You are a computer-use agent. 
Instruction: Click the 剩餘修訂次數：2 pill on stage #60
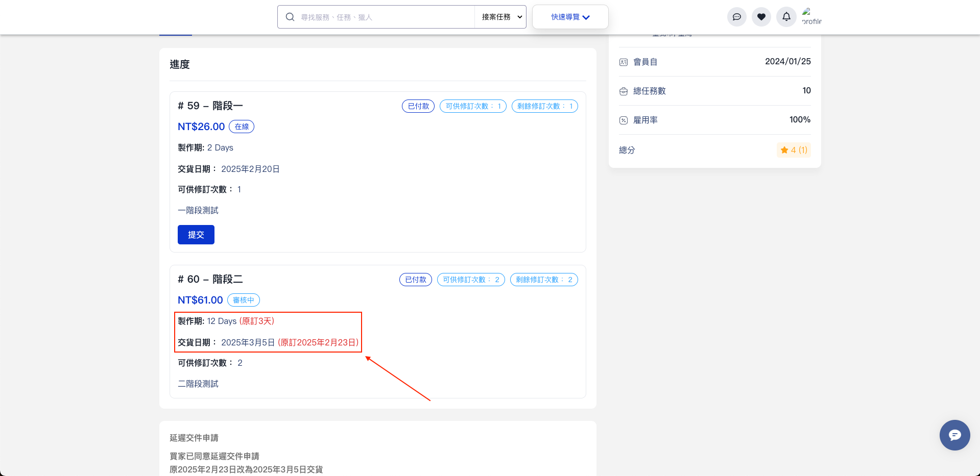point(544,279)
